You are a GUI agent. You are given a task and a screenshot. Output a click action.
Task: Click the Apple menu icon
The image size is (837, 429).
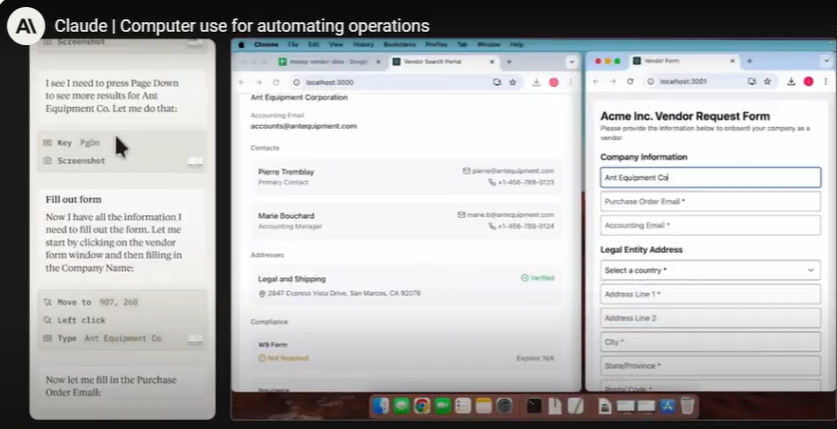[x=241, y=45]
